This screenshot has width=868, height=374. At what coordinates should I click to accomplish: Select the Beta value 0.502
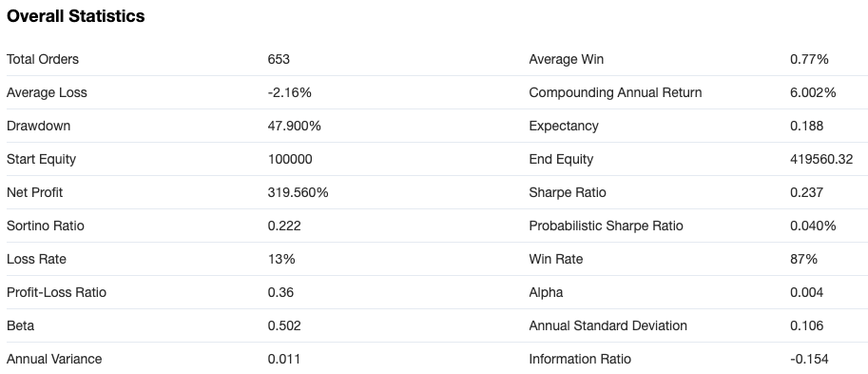pos(284,325)
